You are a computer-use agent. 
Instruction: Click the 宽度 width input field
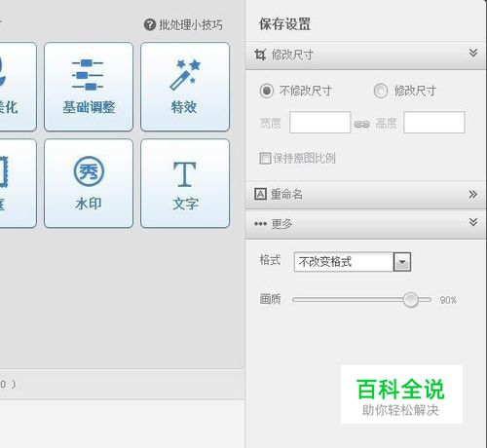click(320, 122)
